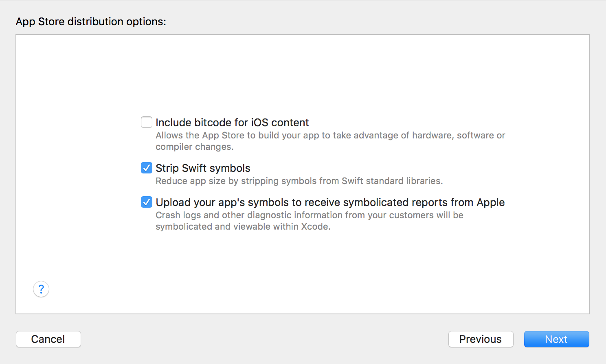Image resolution: width=606 pixels, height=364 pixels.
Task: Open help with the question mark button
Action: [41, 289]
